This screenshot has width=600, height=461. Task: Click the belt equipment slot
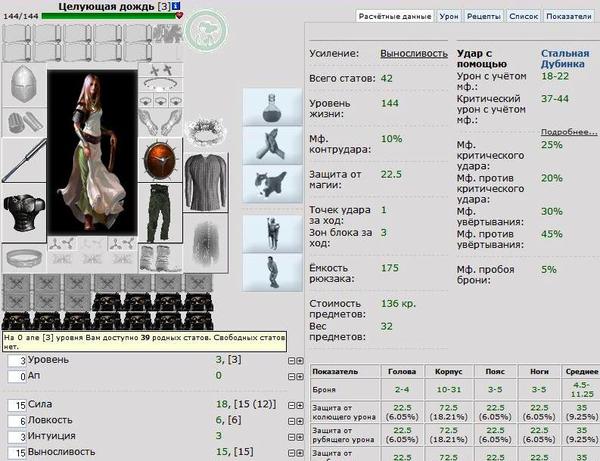[x=24, y=258]
